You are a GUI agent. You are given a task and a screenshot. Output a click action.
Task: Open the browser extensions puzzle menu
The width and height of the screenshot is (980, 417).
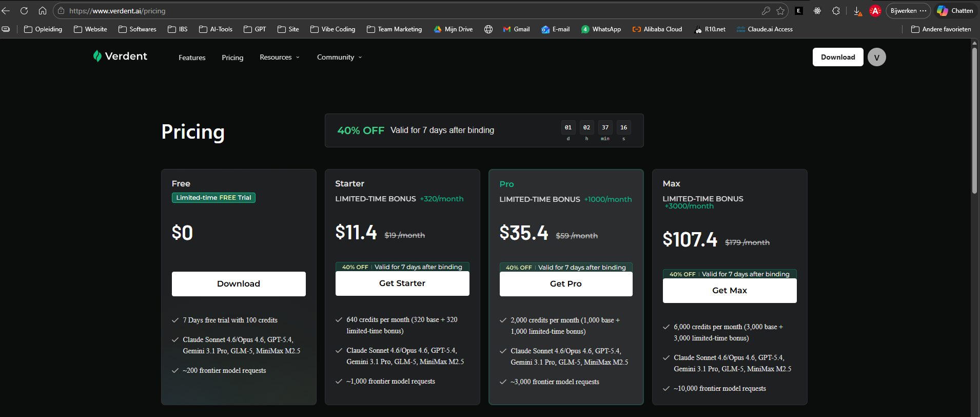click(x=836, y=11)
